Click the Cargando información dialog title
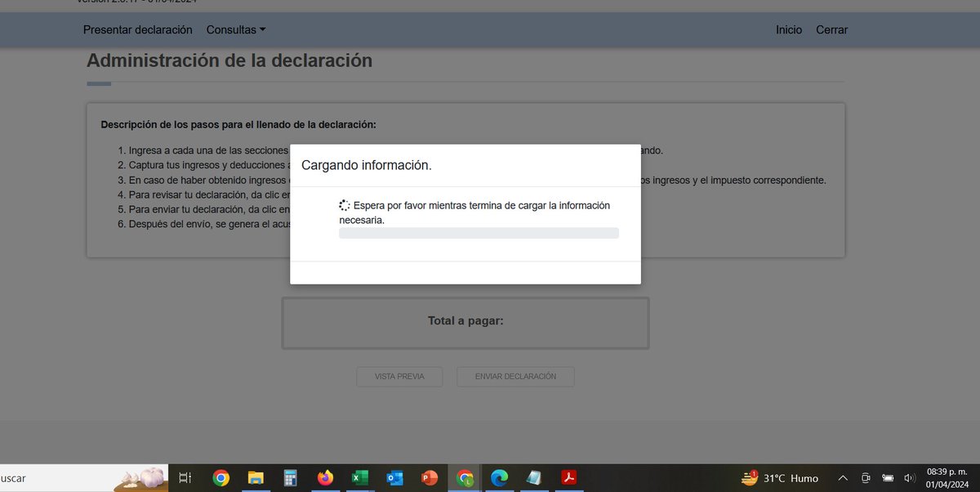Viewport: 980px width, 492px height. point(367,165)
